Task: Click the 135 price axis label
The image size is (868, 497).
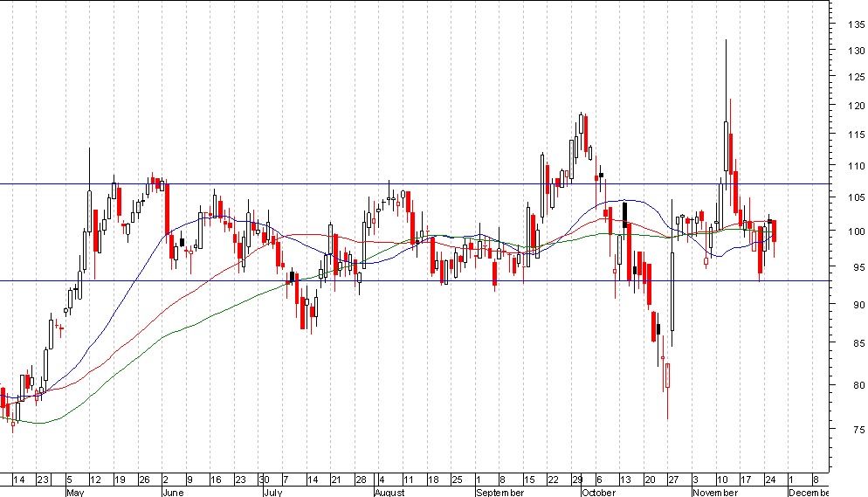Action: pos(856,24)
